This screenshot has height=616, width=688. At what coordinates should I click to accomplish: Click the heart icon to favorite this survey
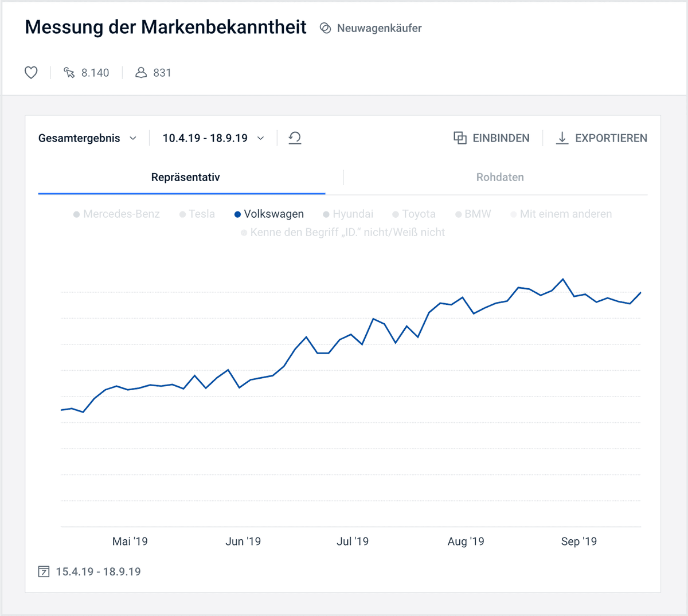point(31,73)
